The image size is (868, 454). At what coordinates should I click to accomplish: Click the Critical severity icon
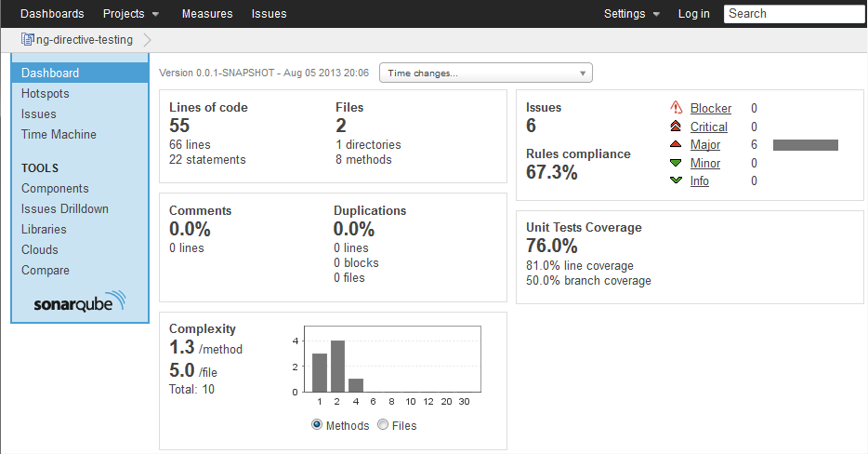(x=676, y=127)
